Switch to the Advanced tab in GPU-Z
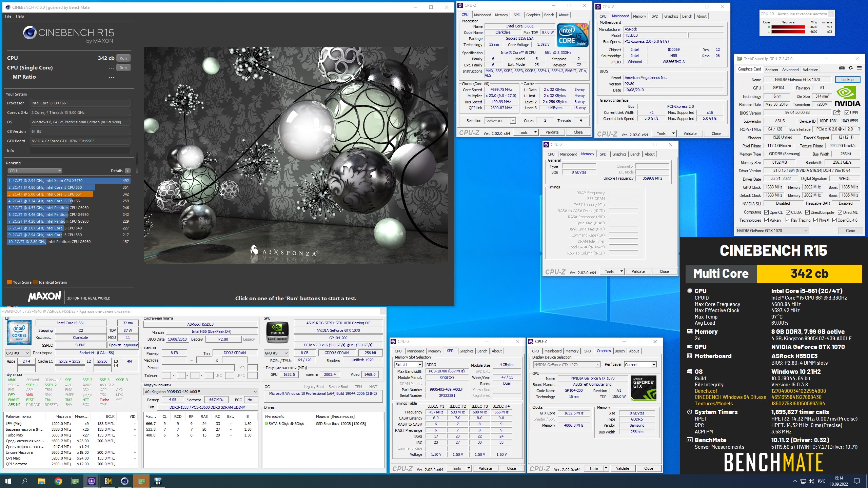Image resolution: width=868 pixels, height=488 pixels. pos(790,70)
